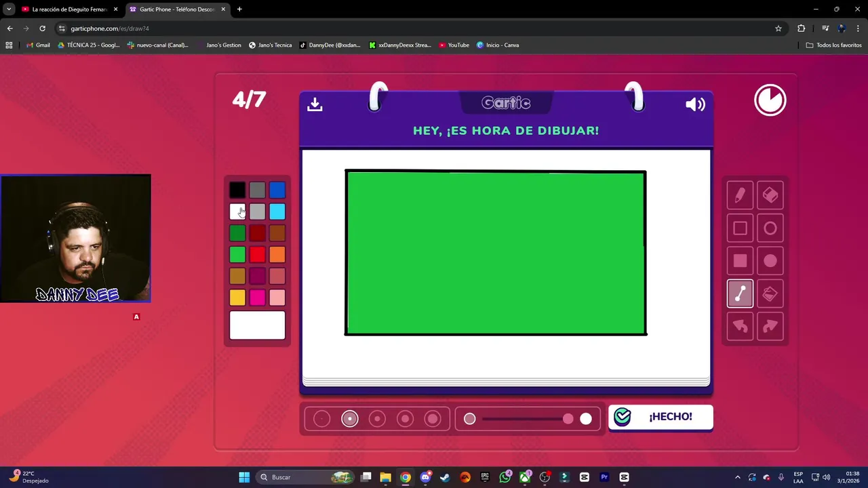Bookmark this page with the star icon
The image size is (868, 488).
pyautogui.click(x=778, y=28)
